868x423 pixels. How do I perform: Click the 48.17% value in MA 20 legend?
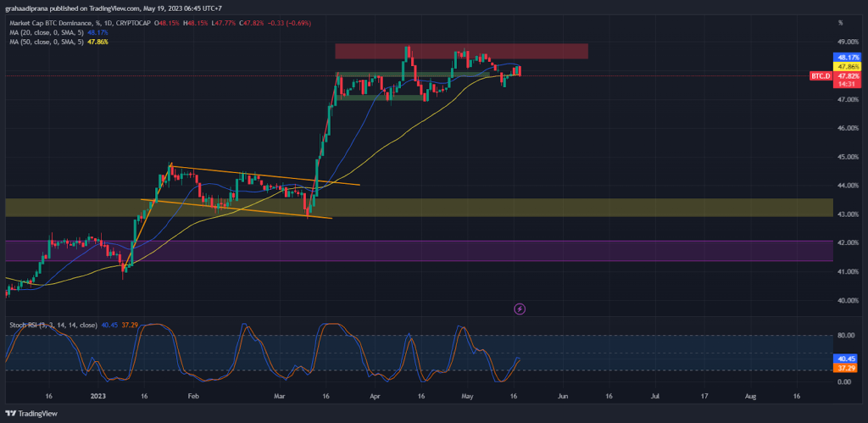click(97, 33)
